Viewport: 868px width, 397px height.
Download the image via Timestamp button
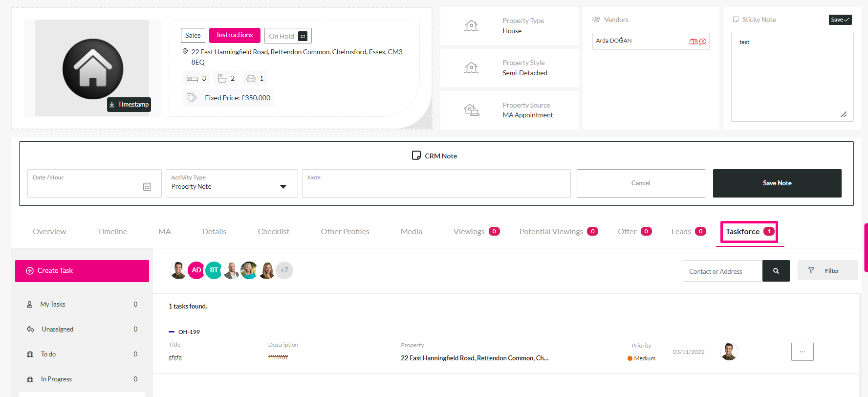click(x=129, y=105)
